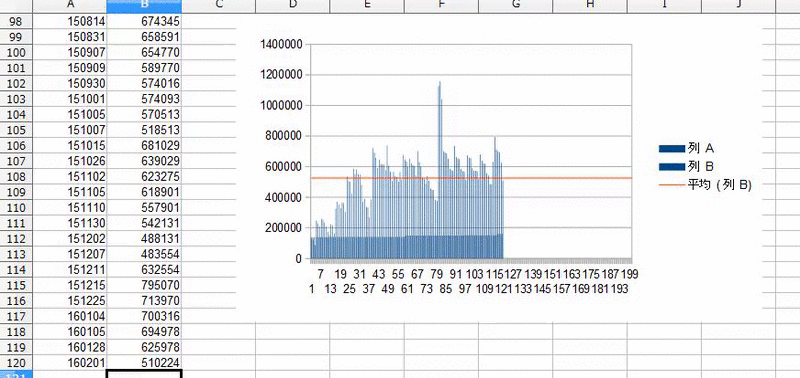Click cell containing 681029
Image resolution: width=800 pixels, height=378 pixels.
(x=144, y=146)
